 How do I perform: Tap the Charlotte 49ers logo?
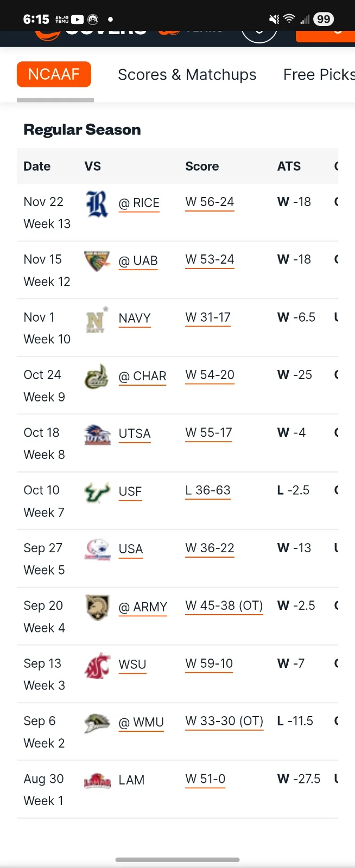[97, 376]
